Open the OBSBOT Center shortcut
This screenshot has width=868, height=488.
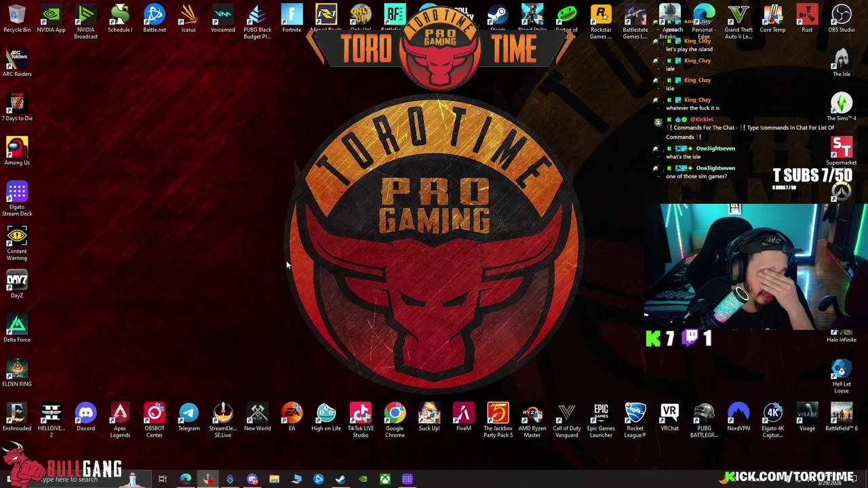[x=154, y=420]
